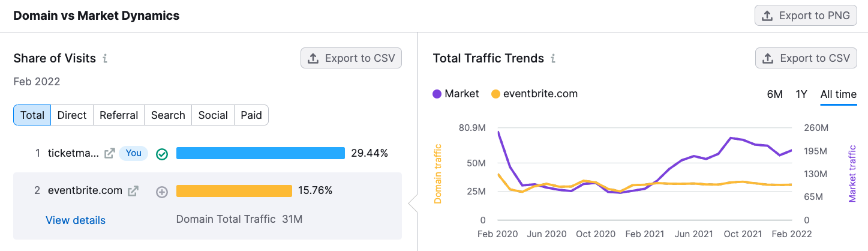This screenshot has height=251, width=868.
Task: Click the 29.44% value
Action: point(370,153)
